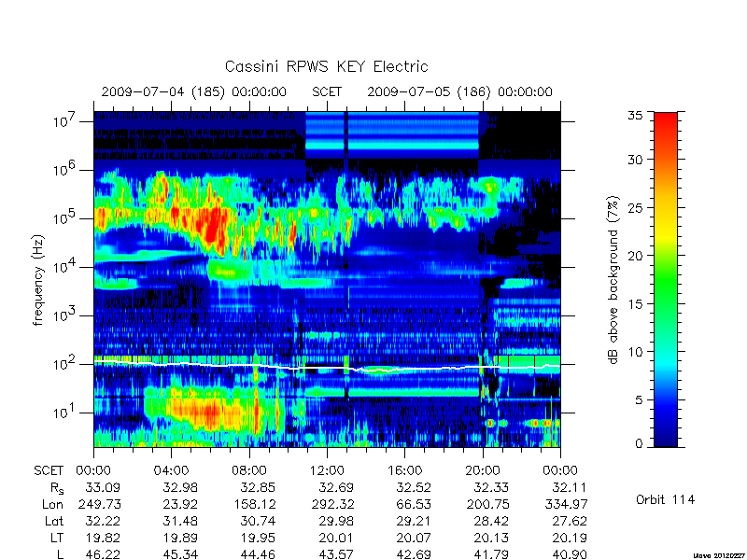
Task: Click the L value '46.22'
Action: pyautogui.click(x=103, y=554)
